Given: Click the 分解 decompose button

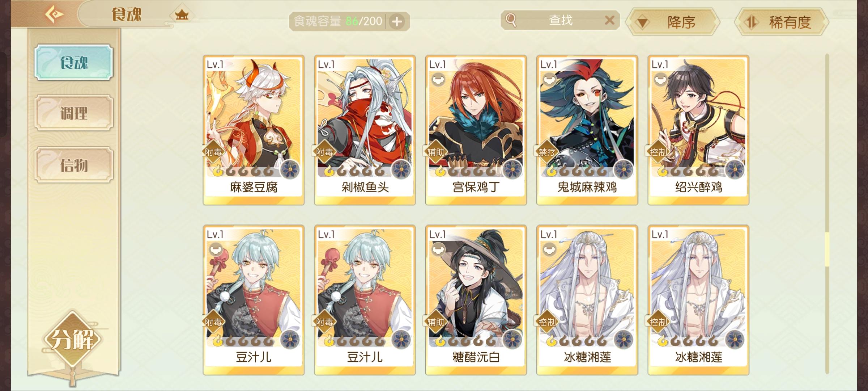Looking at the screenshot, I should pos(73,339).
